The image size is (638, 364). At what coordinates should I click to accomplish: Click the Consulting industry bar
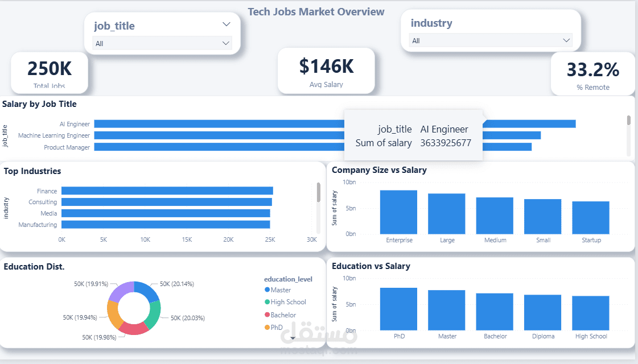(x=167, y=202)
